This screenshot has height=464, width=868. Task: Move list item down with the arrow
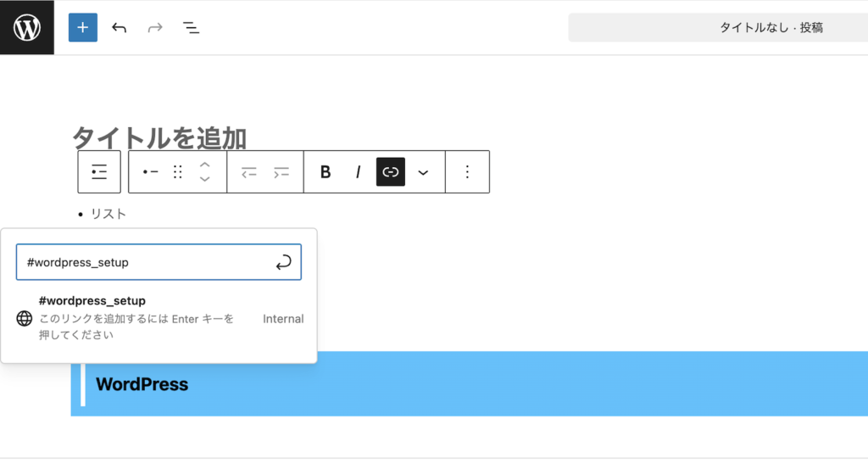pyautogui.click(x=205, y=179)
